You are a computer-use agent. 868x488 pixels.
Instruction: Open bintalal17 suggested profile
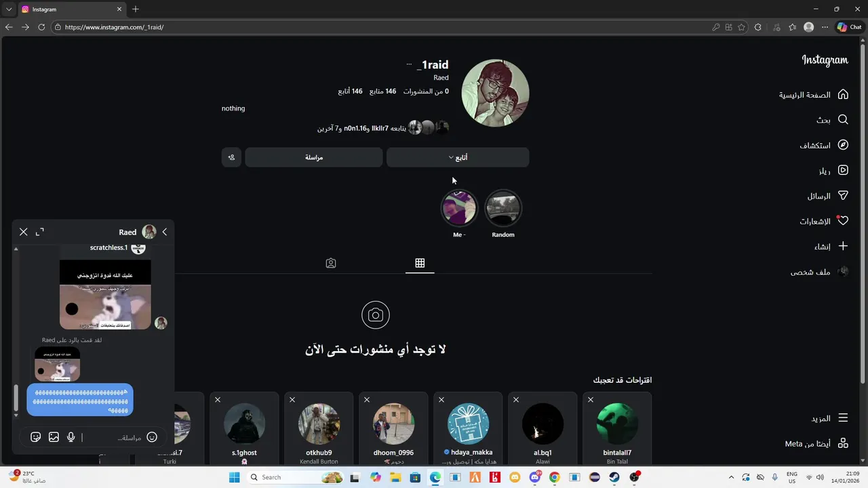click(x=617, y=424)
